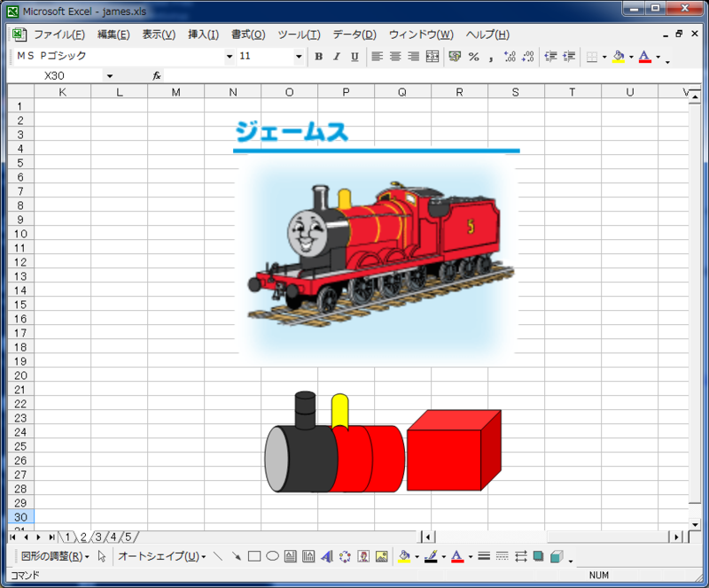The width and height of the screenshot is (709, 588).
Task: Open the ヘルプ(H) menu
Action: click(487, 35)
